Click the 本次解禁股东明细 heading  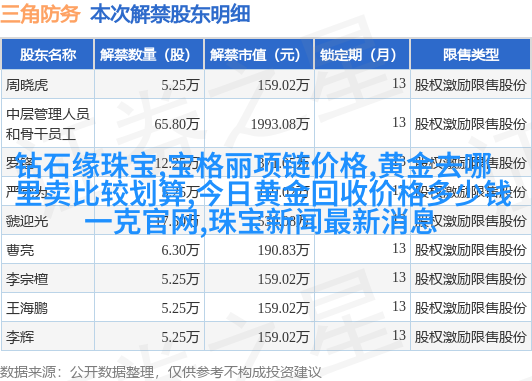point(170,14)
